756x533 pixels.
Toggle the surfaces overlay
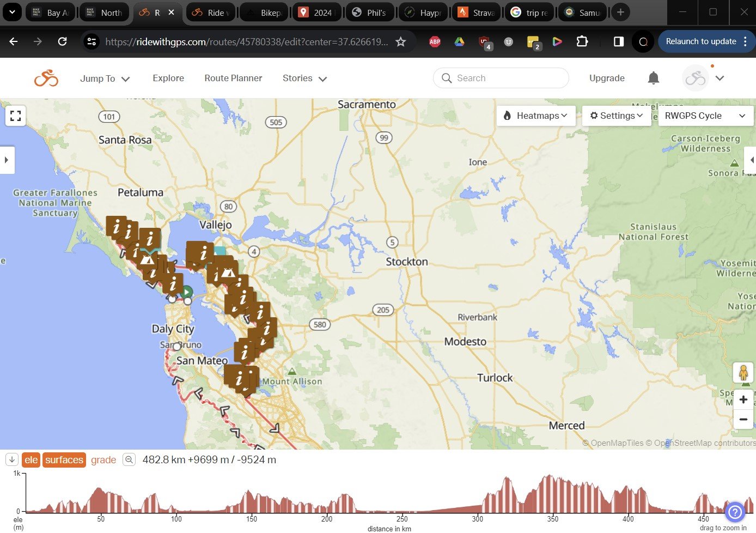coord(64,460)
